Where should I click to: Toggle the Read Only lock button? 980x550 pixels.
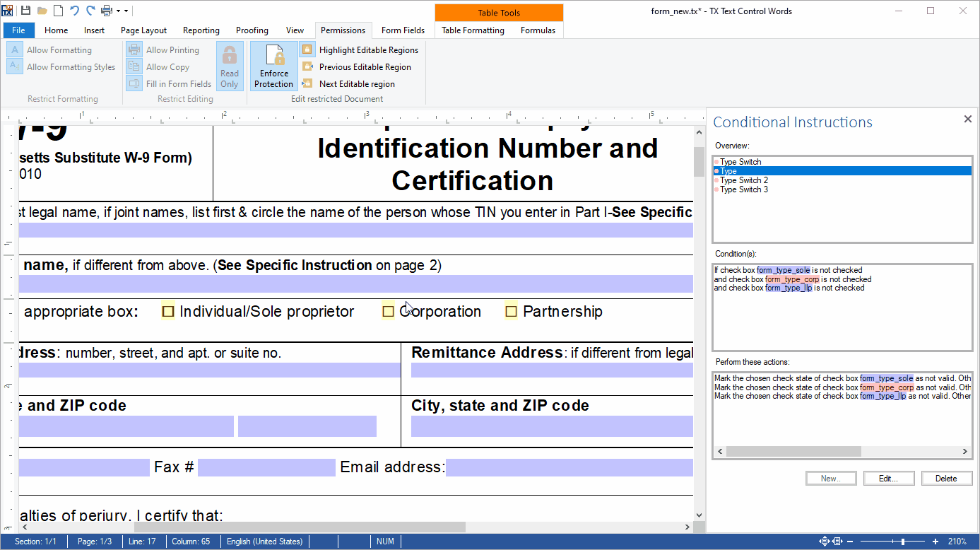[x=230, y=66]
